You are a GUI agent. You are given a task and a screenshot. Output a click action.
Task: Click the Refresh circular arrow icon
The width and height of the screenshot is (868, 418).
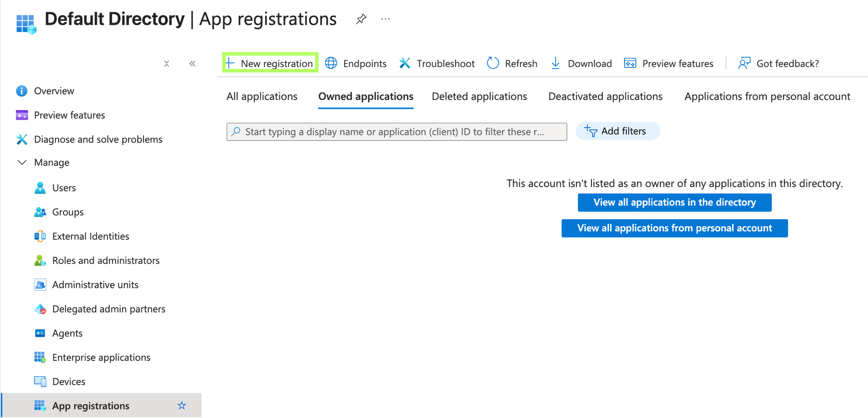click(x=493, y=63)
